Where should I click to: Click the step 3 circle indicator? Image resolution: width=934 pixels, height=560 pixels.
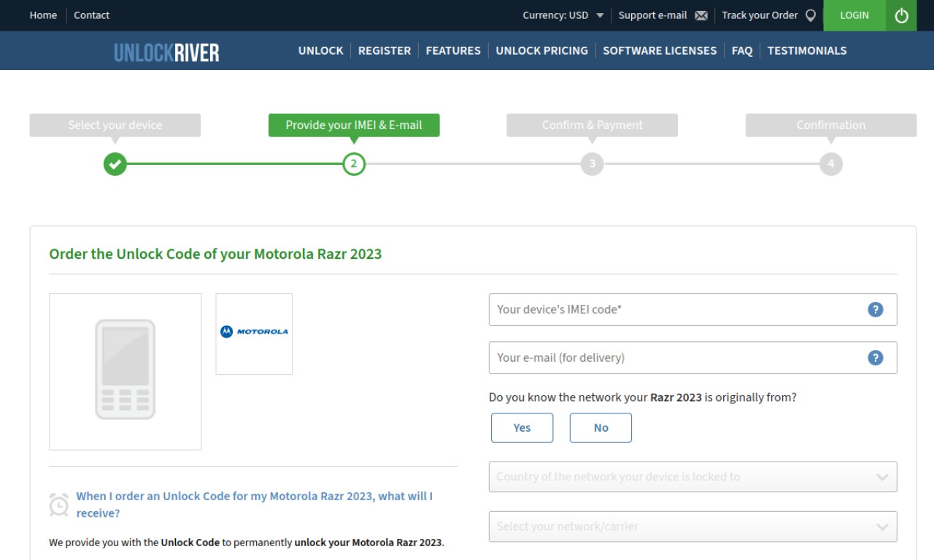(593, 164)
